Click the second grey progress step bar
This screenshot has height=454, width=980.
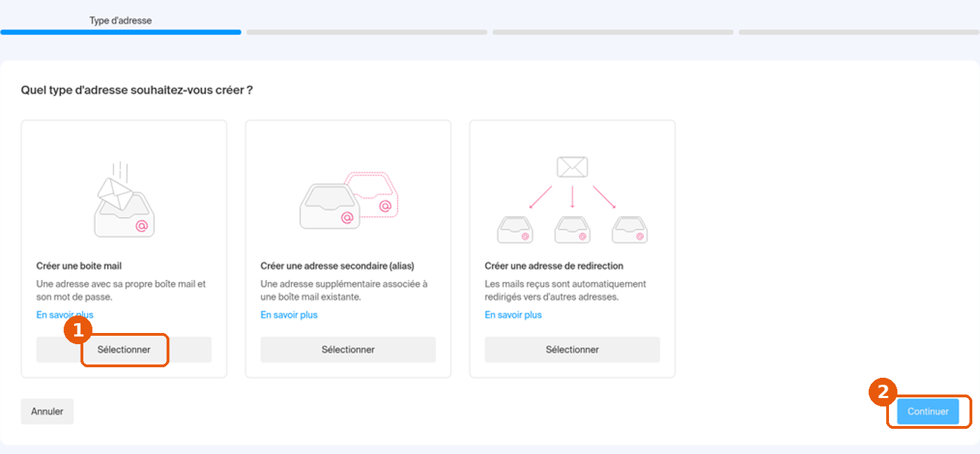[367, 32]
